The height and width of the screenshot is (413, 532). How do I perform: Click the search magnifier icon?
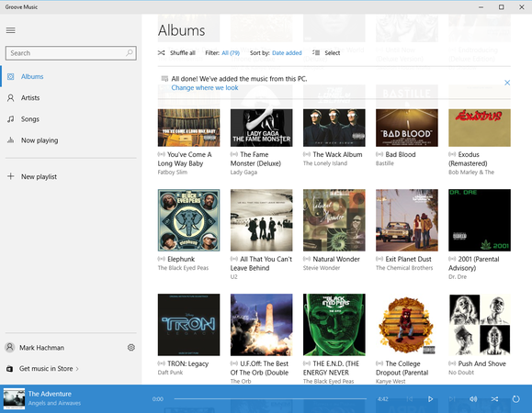[x=130, y=53]
